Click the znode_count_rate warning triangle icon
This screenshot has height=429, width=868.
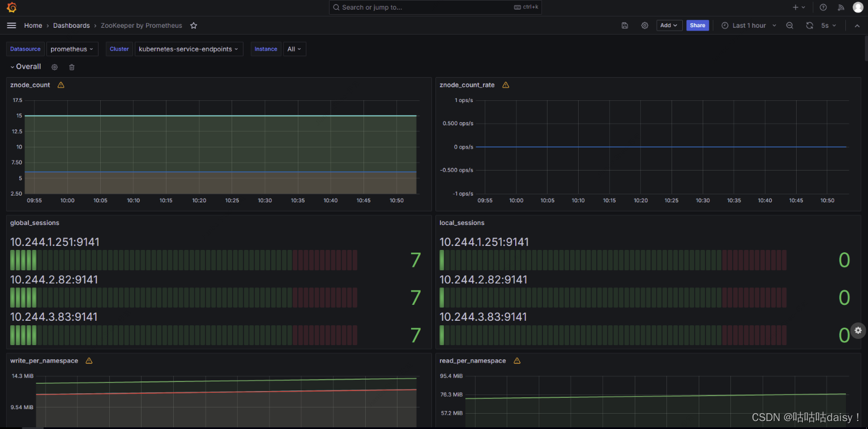(x=506, y=85)
